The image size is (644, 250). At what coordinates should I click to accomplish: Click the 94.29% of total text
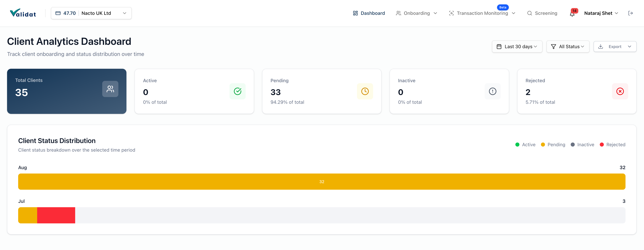click(287, 102)
